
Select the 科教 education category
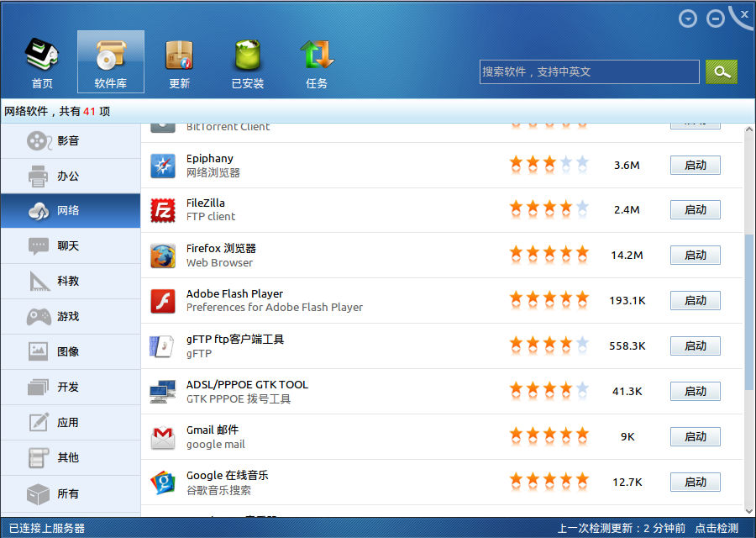coord(71,282)
